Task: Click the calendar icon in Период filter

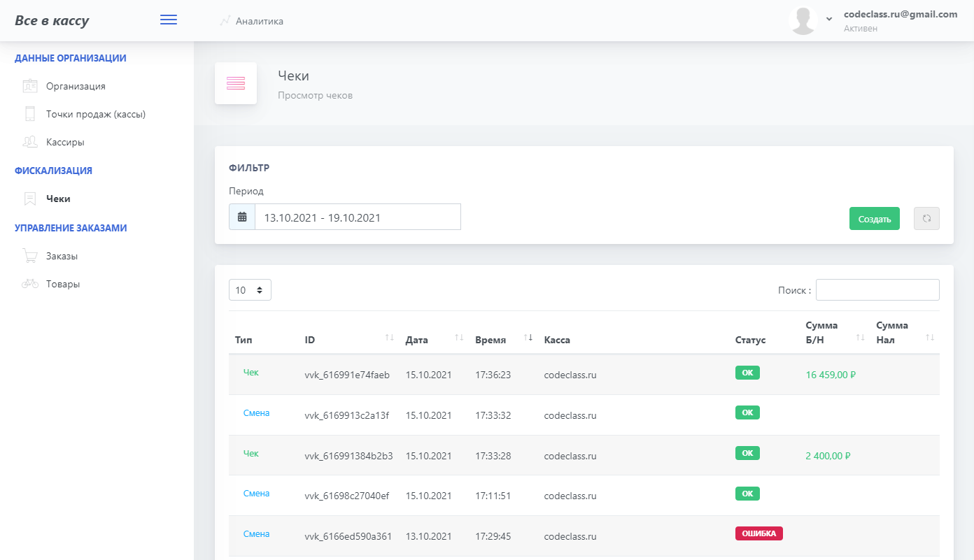Action: coord(242,217)
